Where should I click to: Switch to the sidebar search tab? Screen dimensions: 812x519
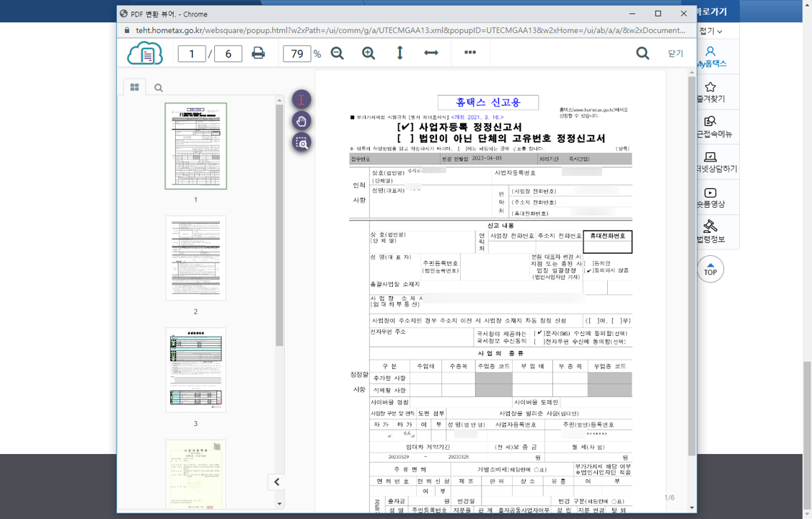pyautogui.click(x=159, y=88)
